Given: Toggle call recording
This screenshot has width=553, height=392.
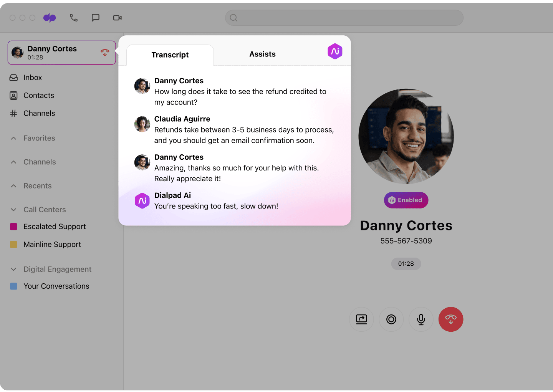Looking at the screenshot, I should (x=391, y=319).
